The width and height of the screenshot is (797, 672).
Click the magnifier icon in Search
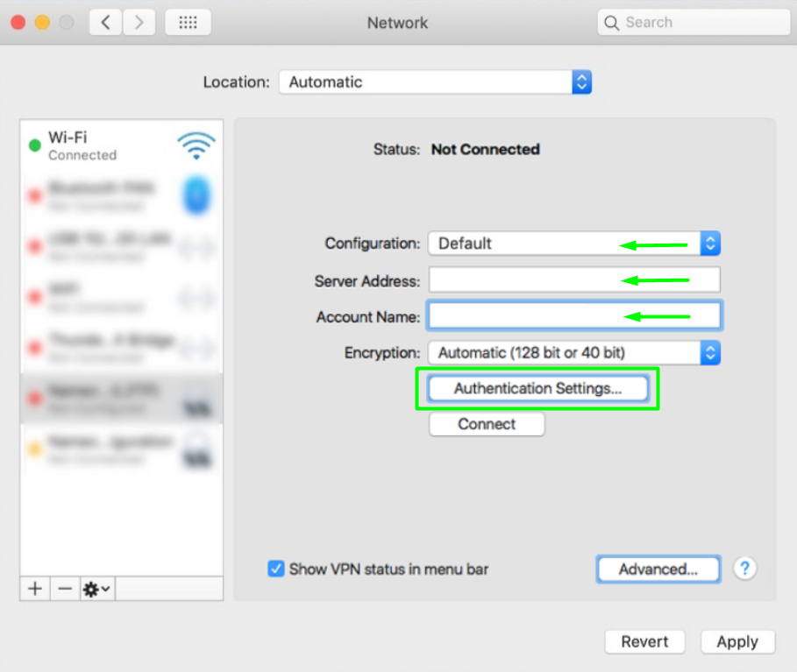[x=611, y=23]
